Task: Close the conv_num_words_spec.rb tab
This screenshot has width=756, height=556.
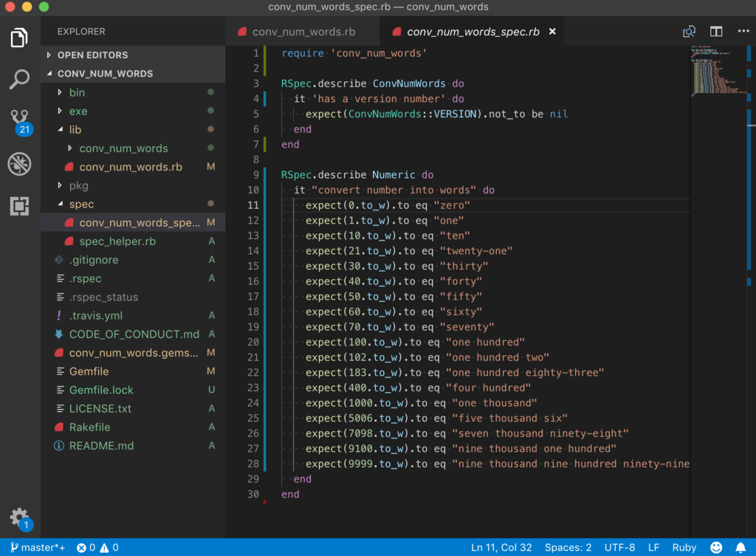Action: [x=552, y=31]
